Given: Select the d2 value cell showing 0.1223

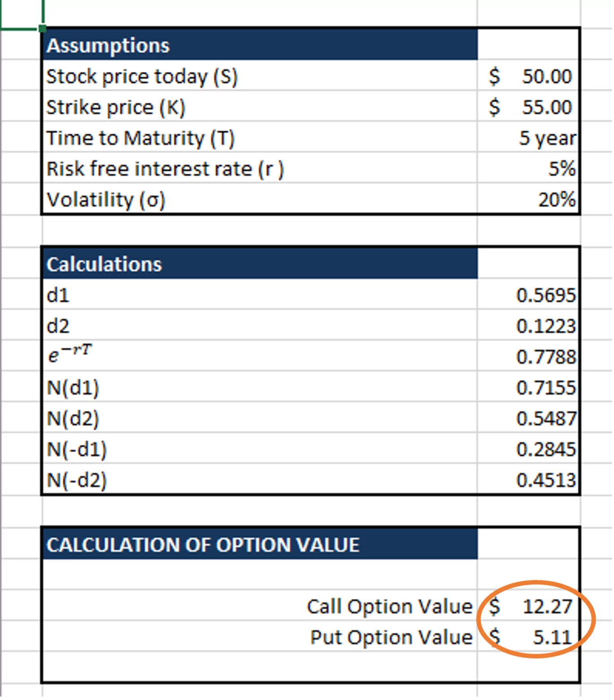Looking at the screenshot, I should coord(529,326).
